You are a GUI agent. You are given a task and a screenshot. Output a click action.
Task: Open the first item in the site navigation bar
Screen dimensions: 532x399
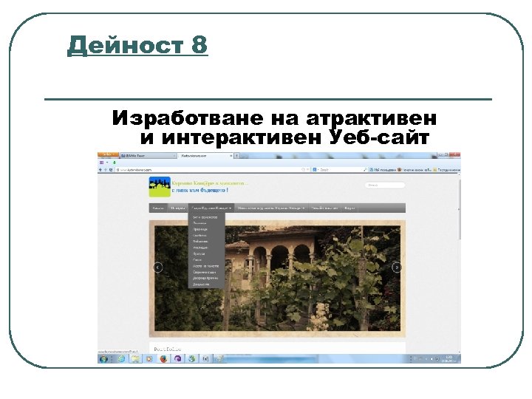pos(158,208)
